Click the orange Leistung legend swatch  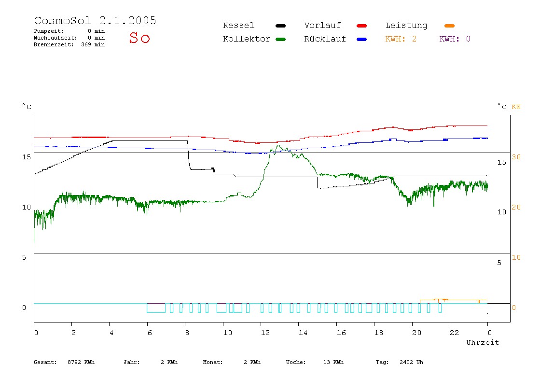pyautogui.click(x=449, y=26)
